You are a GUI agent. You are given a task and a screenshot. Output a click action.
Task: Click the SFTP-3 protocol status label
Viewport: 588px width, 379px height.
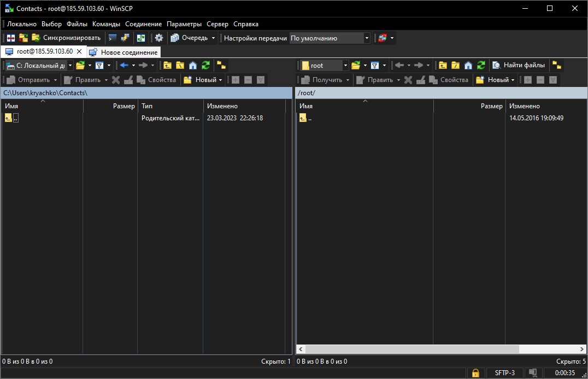504,373
